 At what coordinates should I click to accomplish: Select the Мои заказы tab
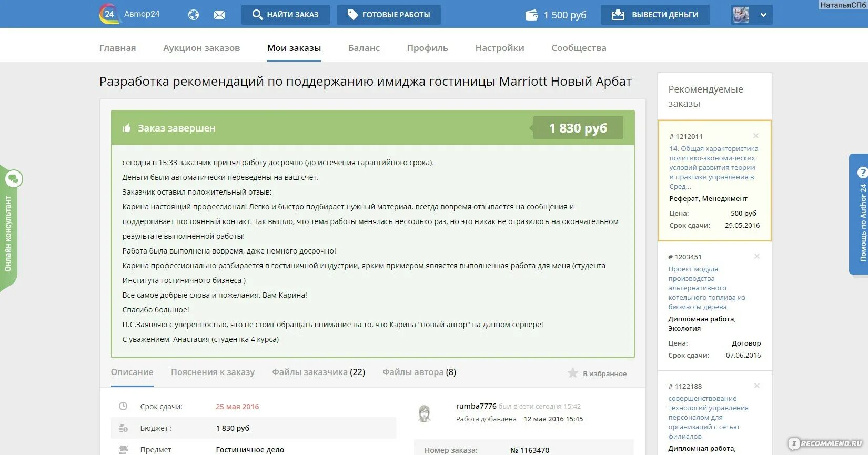(294, 48)
